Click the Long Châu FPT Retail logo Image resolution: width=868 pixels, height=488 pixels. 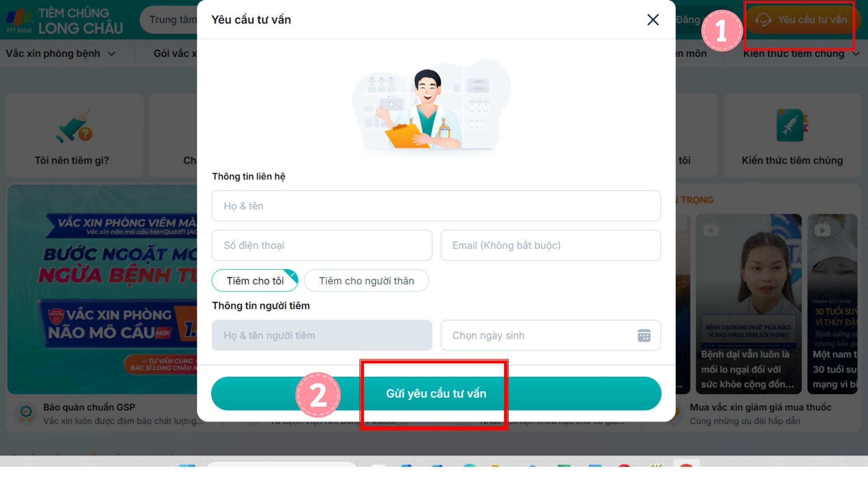tap(64, 21)
